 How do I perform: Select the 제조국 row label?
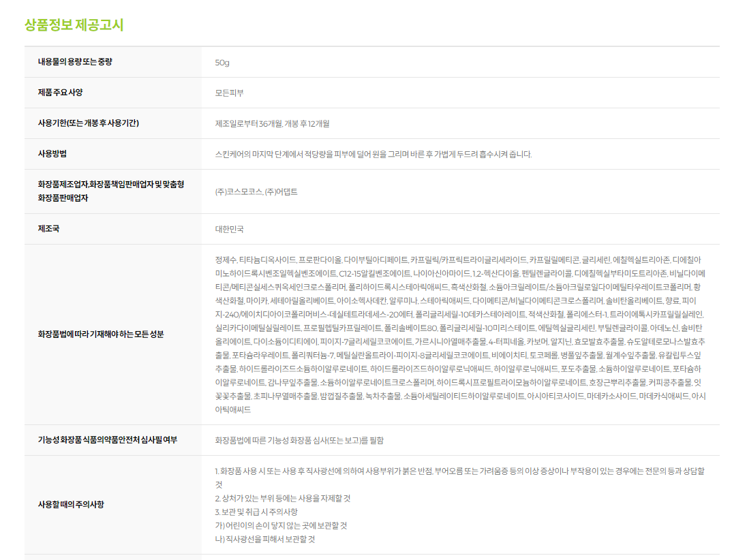click(x=48, y=229)
